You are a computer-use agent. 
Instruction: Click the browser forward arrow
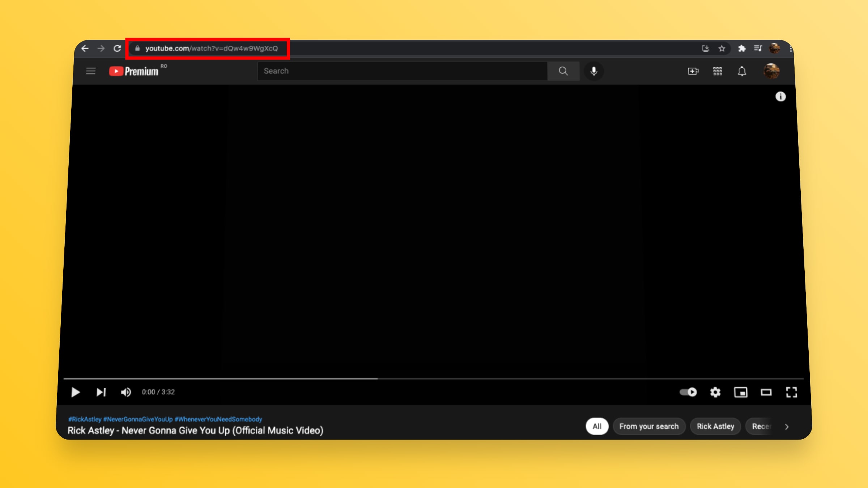101,48
